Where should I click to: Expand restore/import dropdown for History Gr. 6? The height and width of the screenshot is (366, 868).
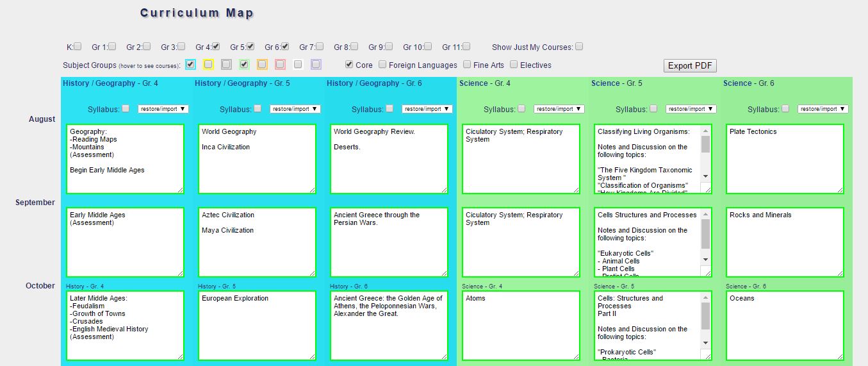click(427, 109)
